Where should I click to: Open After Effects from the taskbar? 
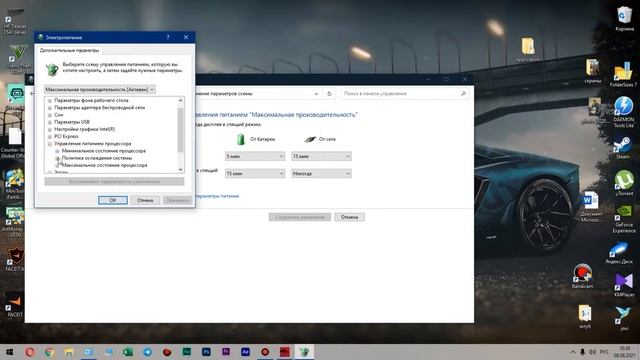pyautogui.click(x=245, y=352)
